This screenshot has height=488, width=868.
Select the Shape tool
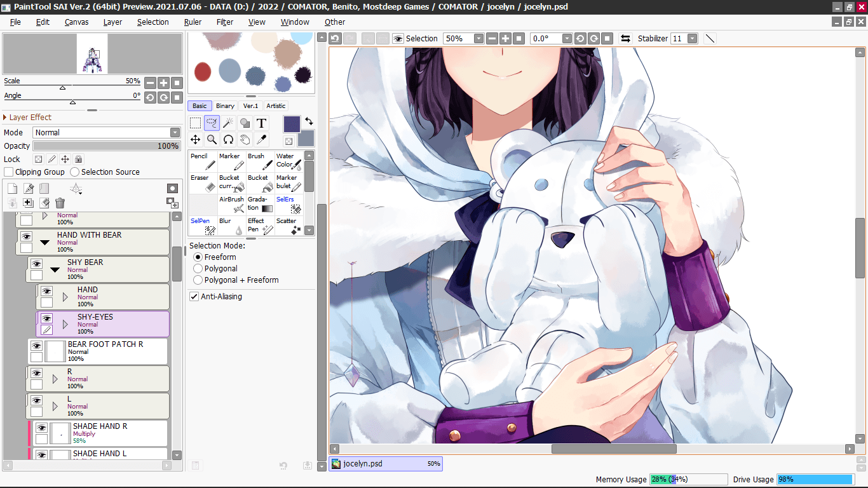[245, 123]
